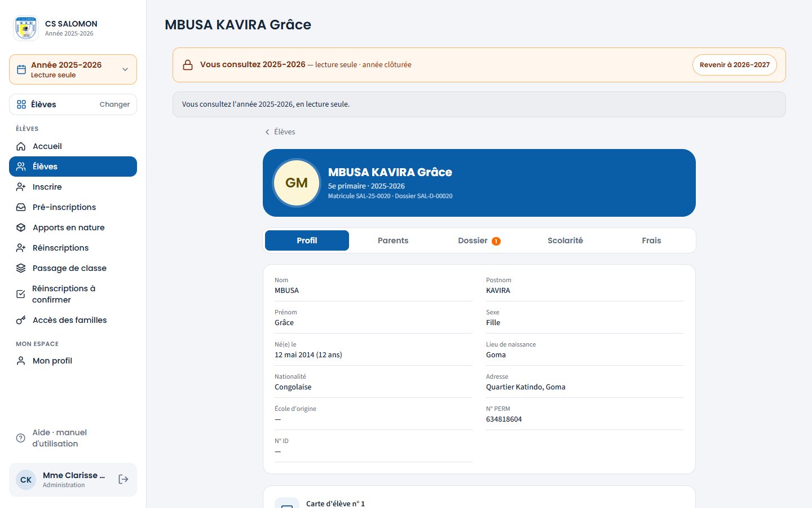Image resolution: width=812 pixels, height=508 pixels.
Task: Click Revenir à 2026-2027 button
Action: 735,65
